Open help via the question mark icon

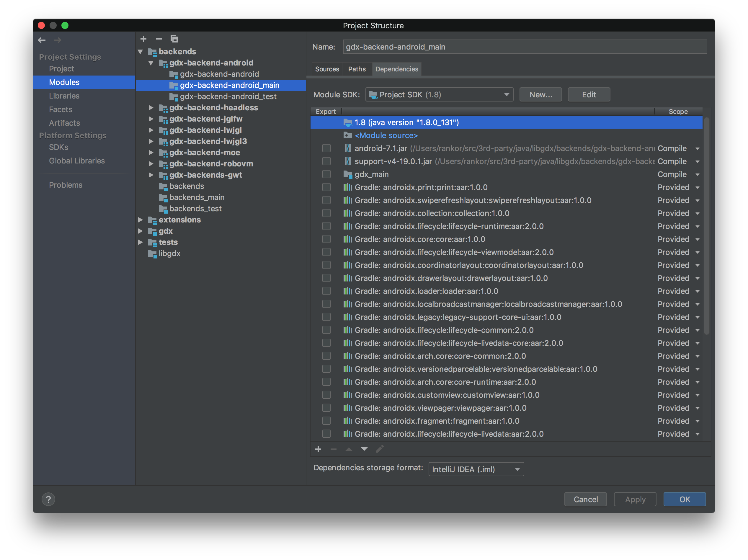point(48,499)
